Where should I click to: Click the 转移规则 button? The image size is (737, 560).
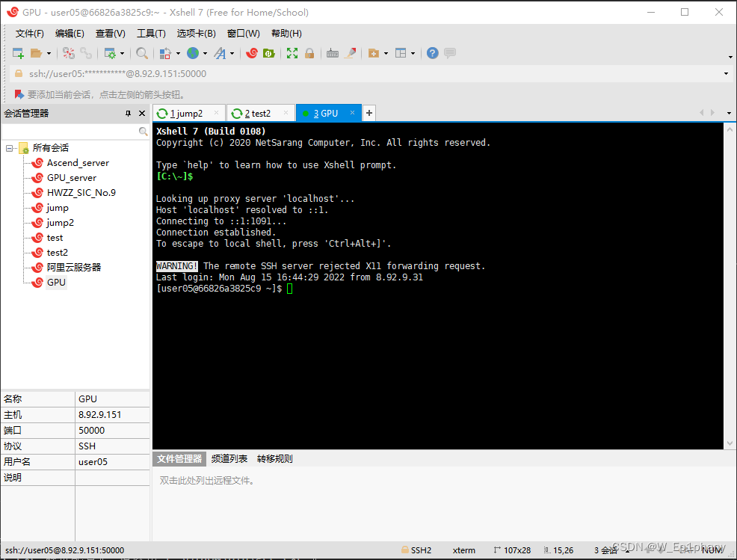(x=274, y=458)
